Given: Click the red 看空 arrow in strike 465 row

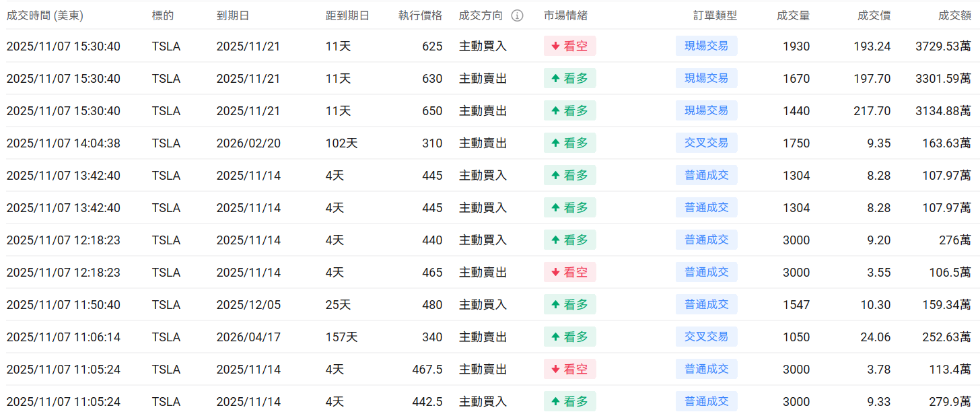Looking at the screenshot, I should click(555, 273).
